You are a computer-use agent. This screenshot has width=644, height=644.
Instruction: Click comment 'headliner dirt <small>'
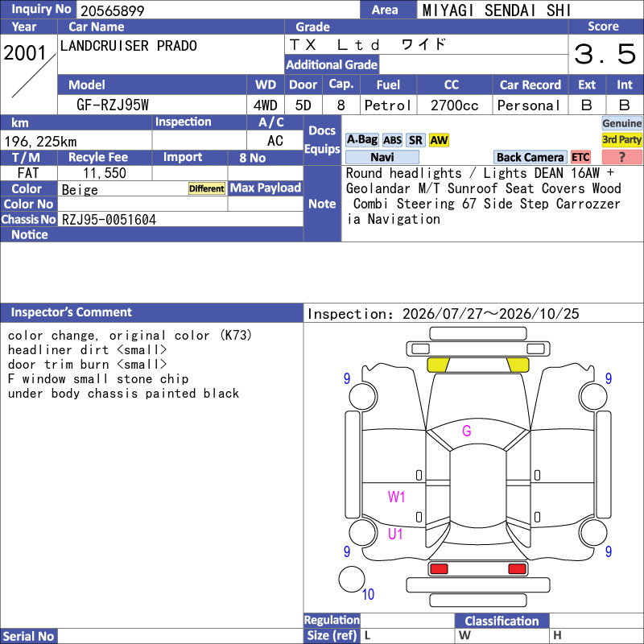(88, 350)
